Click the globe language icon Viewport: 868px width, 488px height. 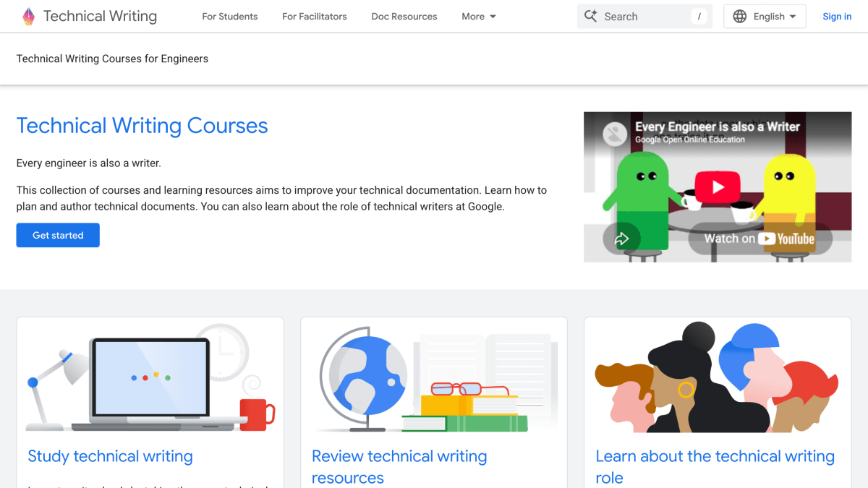tap(739, 16)
